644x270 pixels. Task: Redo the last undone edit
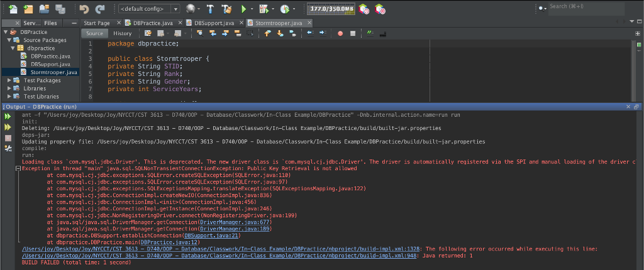coord(100,9)
